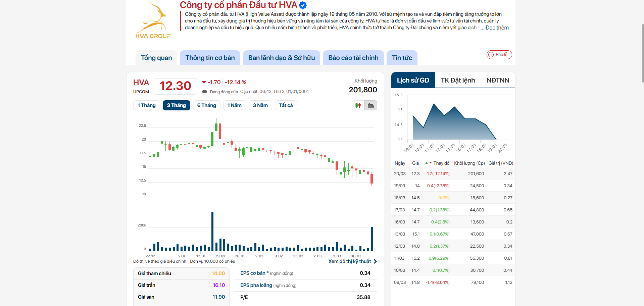Image resolution: width=644 pixels, height=306 pixels.
Task: Click the 12/03 row volume 22,500
Action: click(477, 246)
